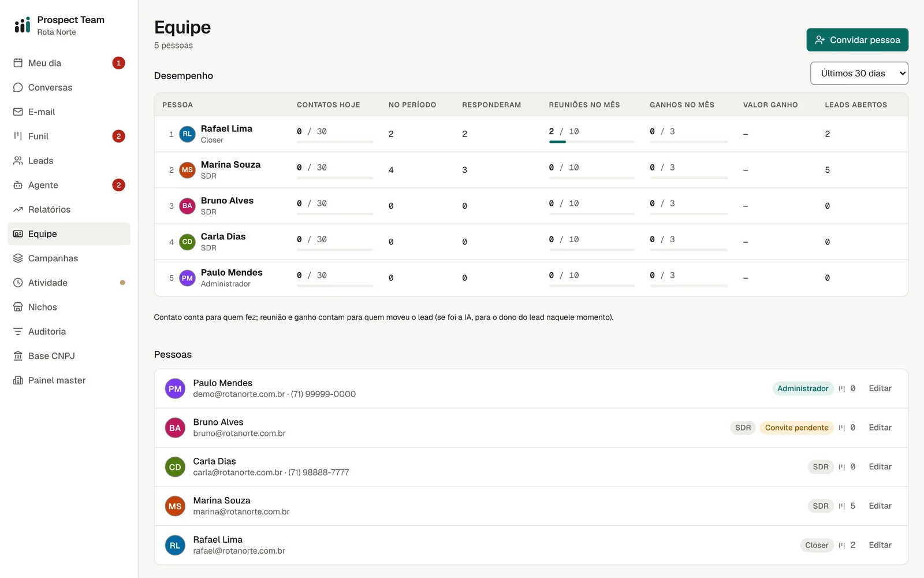Click Convidar pessoa button
This screenshot has width=924, height=578.
(x=857, y=40)
